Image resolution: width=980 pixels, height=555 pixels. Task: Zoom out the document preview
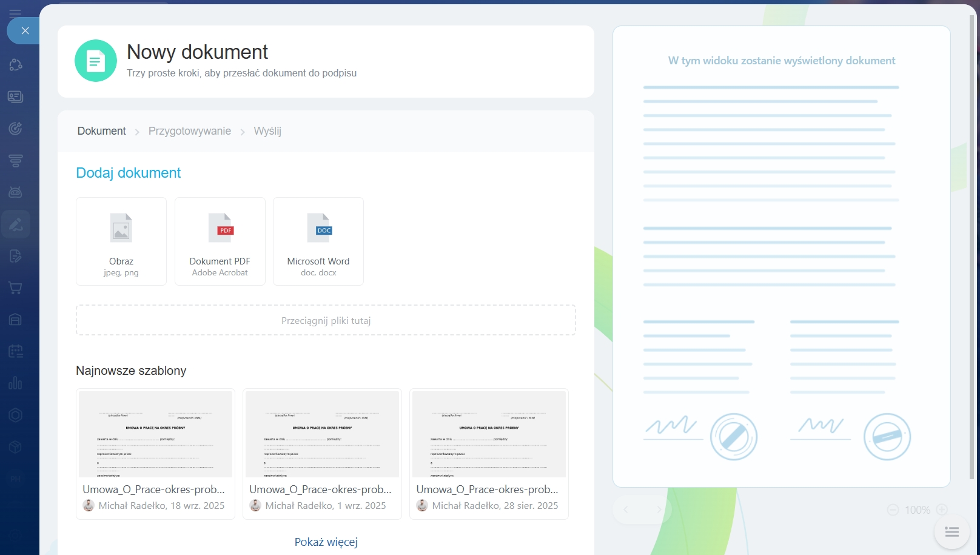(893, 510)
